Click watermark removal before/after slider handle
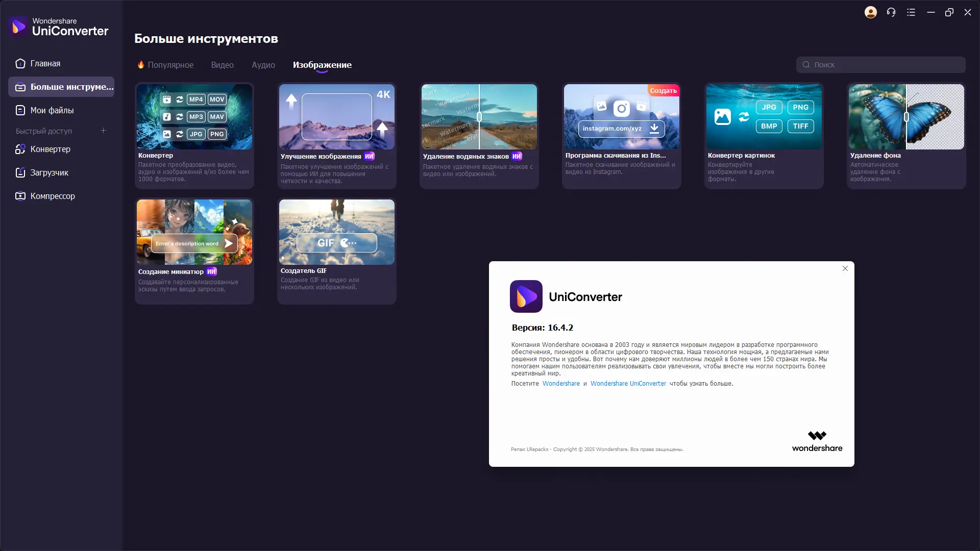This screenshot has width=980, height=551. tap(479, 117)
